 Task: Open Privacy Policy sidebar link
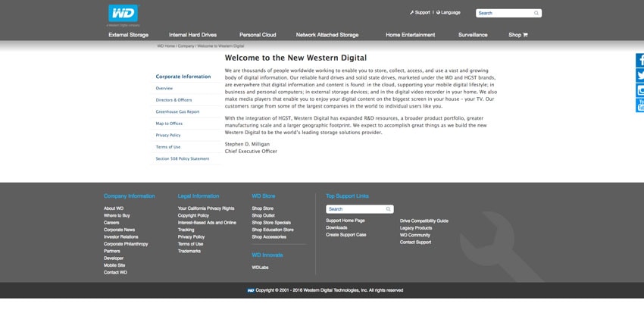(x=168, y=135)
